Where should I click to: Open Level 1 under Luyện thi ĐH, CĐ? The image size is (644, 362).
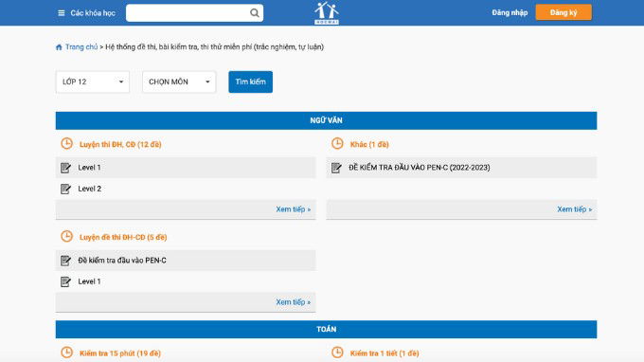pos(186,168)
